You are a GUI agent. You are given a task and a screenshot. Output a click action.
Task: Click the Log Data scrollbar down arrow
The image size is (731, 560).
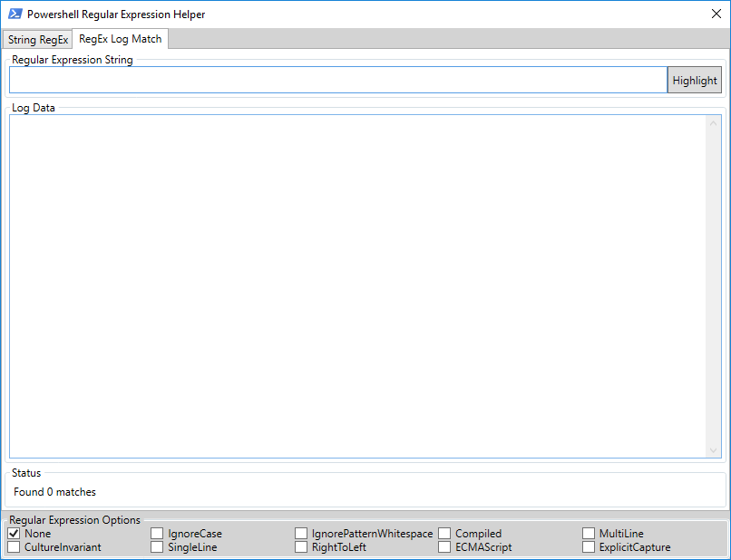(x=714, y=449)
